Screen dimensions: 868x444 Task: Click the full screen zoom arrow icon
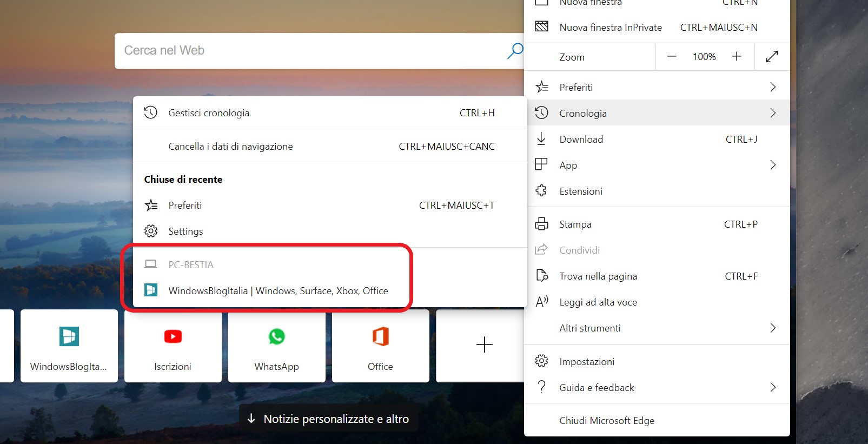tap(772, 56)
